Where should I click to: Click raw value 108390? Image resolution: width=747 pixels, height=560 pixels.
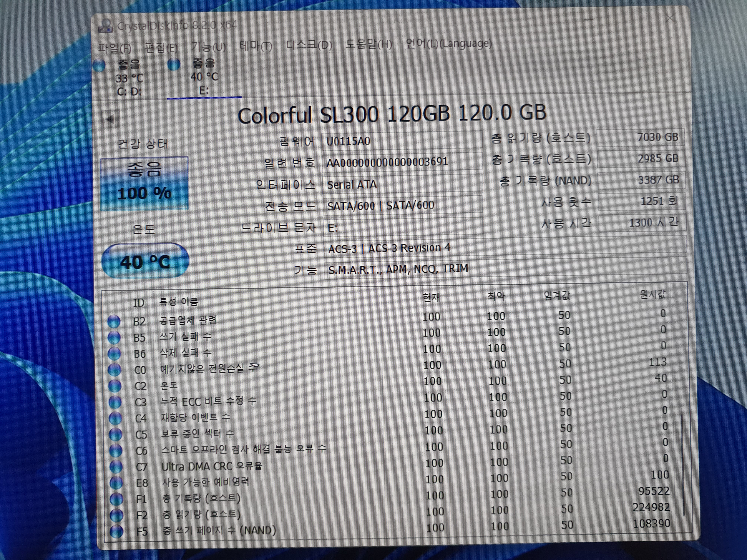pyautogui.click(x=651, y=523)
